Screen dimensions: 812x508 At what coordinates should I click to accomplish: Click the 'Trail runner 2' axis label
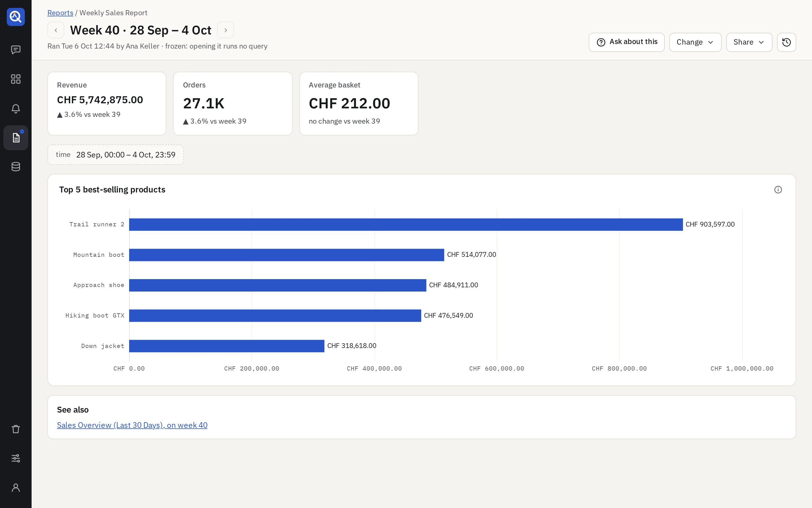coord(97,224)
